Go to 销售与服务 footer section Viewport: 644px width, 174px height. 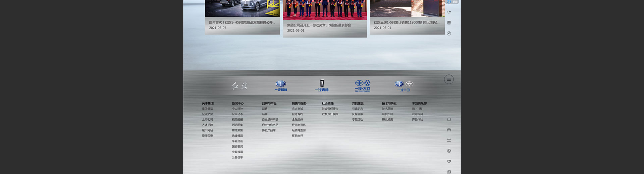click(x=299, y=104)
